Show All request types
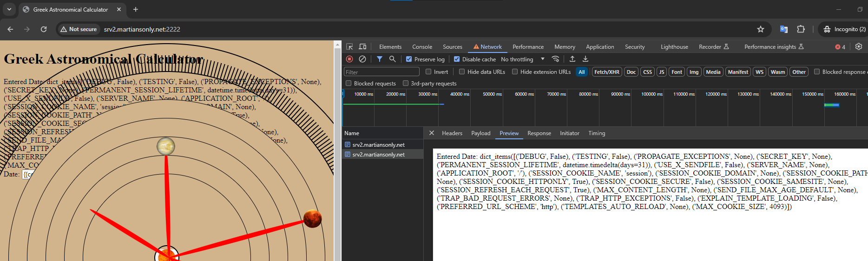Image resolution: width=868 pixels, height=261 pixels. coord(582,72)
